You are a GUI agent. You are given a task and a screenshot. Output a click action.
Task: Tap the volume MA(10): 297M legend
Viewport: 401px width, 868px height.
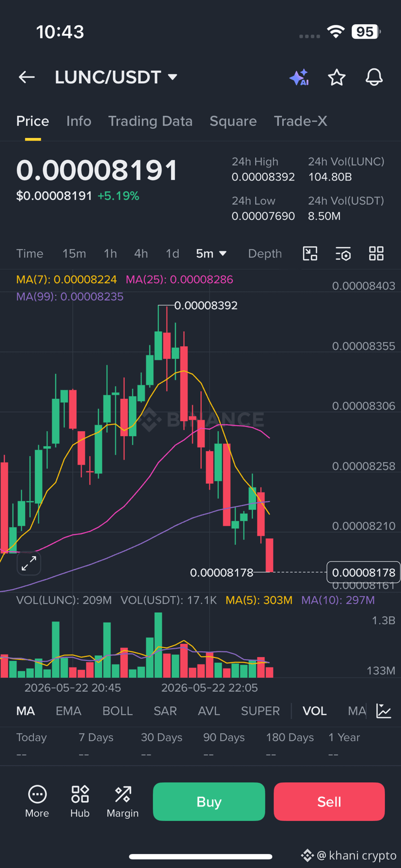coord(338,600)
